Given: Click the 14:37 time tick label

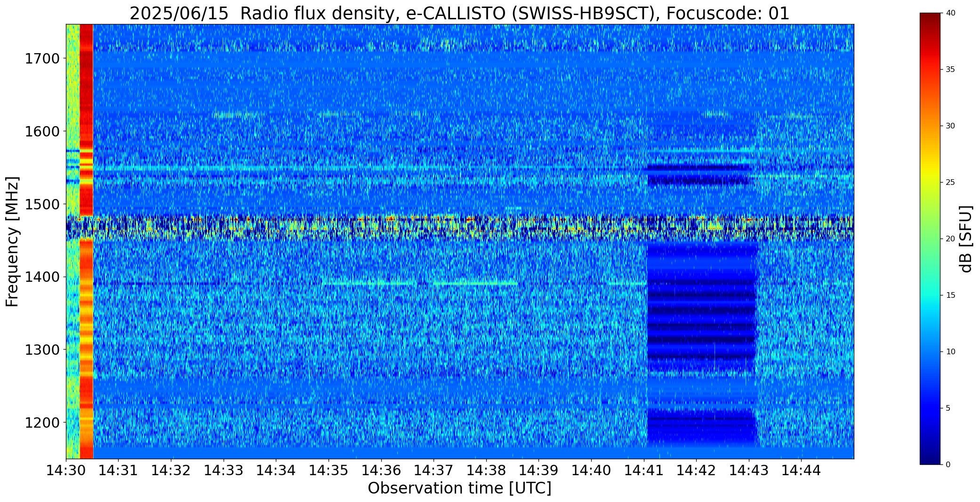Looking at the screenshot, I should coord(434,470).
